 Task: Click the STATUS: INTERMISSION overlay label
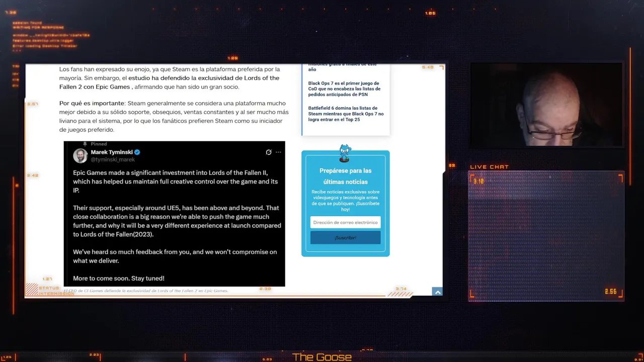point(56,291)
